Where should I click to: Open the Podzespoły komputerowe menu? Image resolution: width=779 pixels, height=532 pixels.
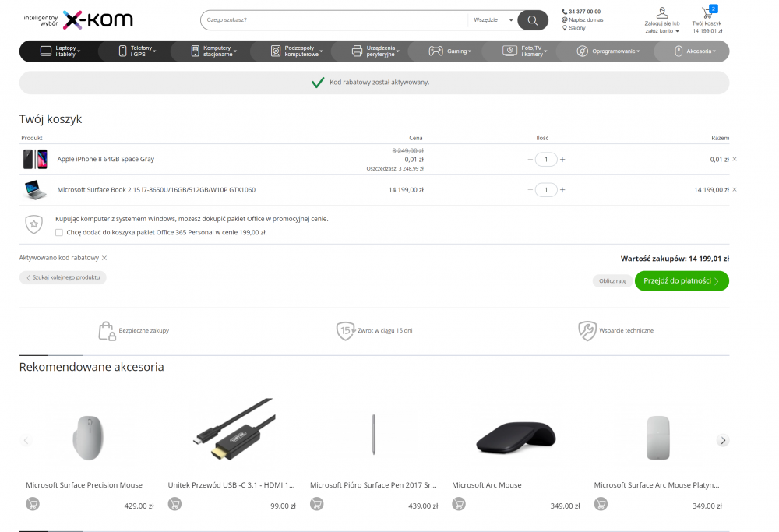click(x=297, y=51)
